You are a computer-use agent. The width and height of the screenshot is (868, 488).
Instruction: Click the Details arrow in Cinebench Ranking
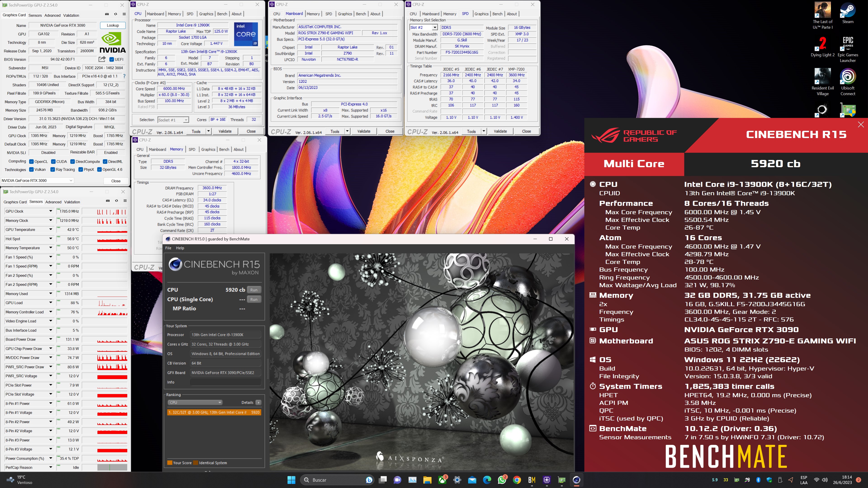pyautogui.click(x=258, y=402)
